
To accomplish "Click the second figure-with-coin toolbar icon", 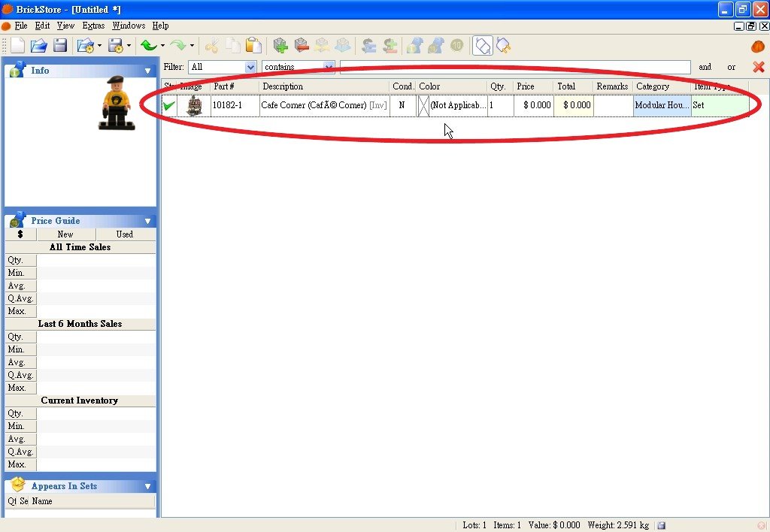I will tap(435, 46).
